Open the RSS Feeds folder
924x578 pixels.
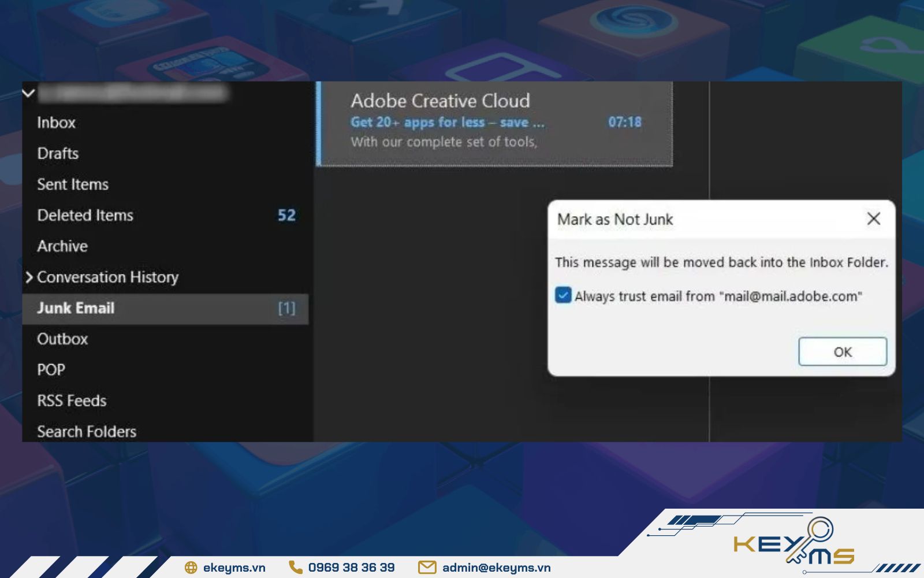[72, 401]
